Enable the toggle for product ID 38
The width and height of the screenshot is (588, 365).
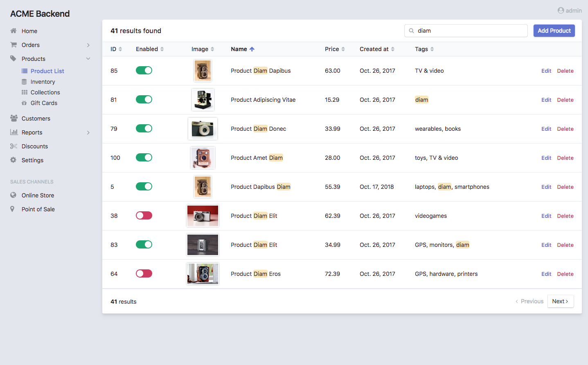(x=144, y=215)
